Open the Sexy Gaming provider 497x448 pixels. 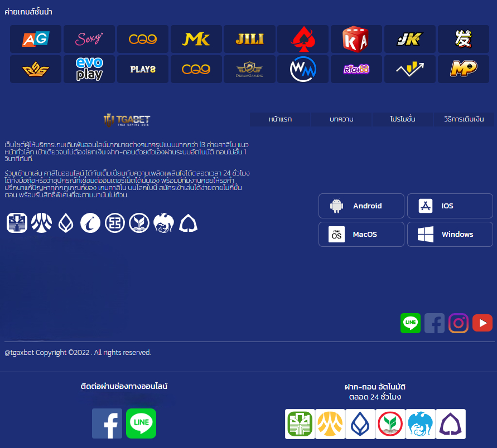(89, 39)
